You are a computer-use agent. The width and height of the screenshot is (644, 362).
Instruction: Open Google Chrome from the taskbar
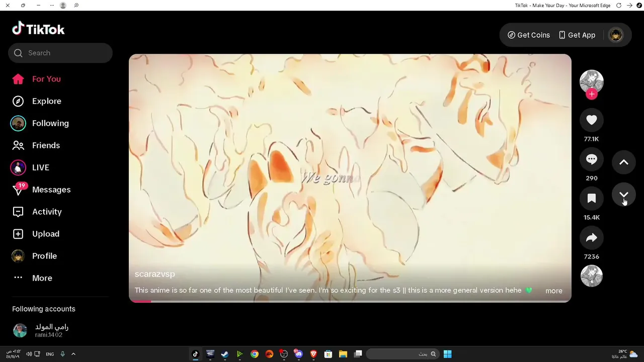tap(255, 354)
